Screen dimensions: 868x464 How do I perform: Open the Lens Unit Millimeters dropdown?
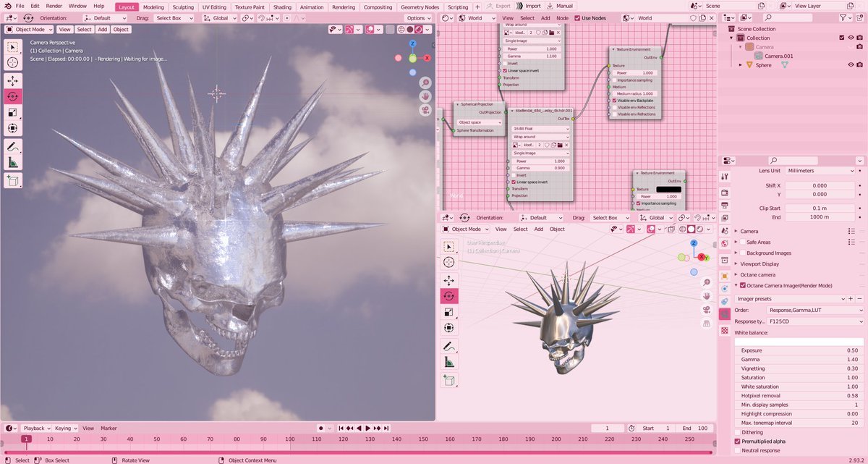pyautogui.click(x=821, y=171)
